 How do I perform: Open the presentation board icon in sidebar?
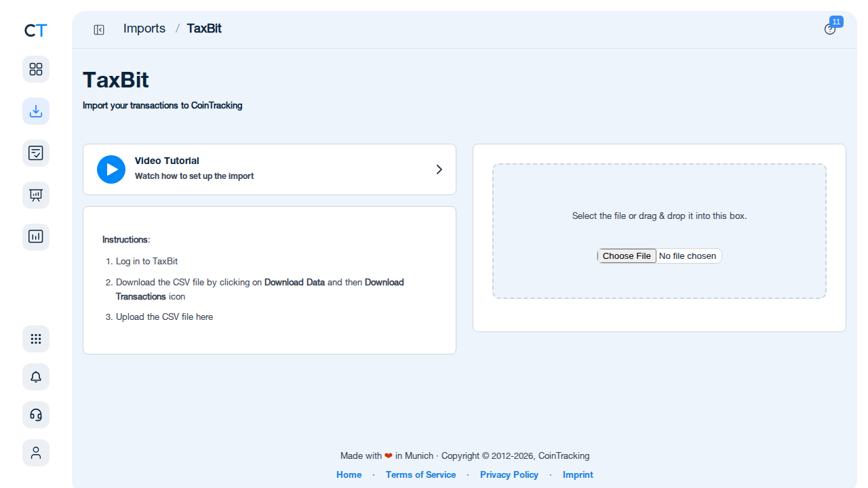click(x=36, y=195)
